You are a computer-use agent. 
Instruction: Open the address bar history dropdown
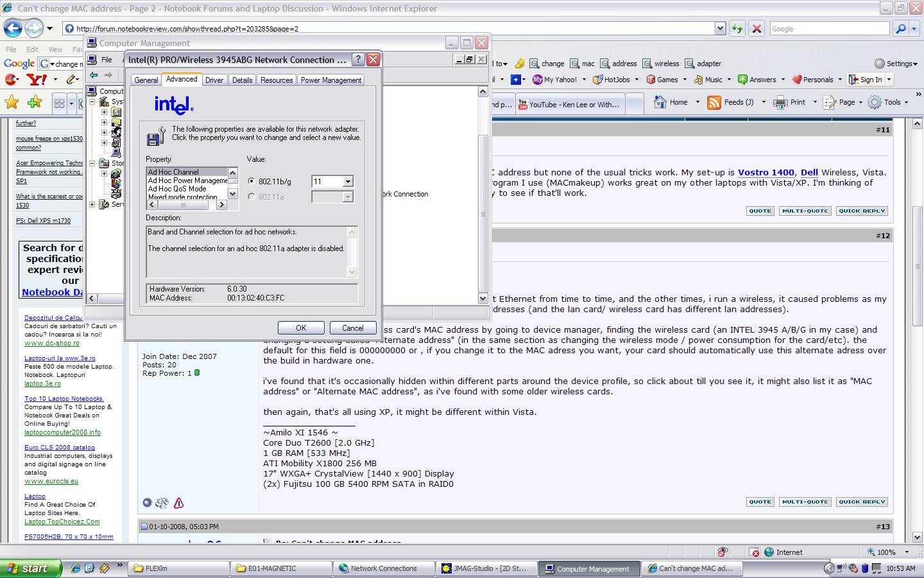(720, 28)
